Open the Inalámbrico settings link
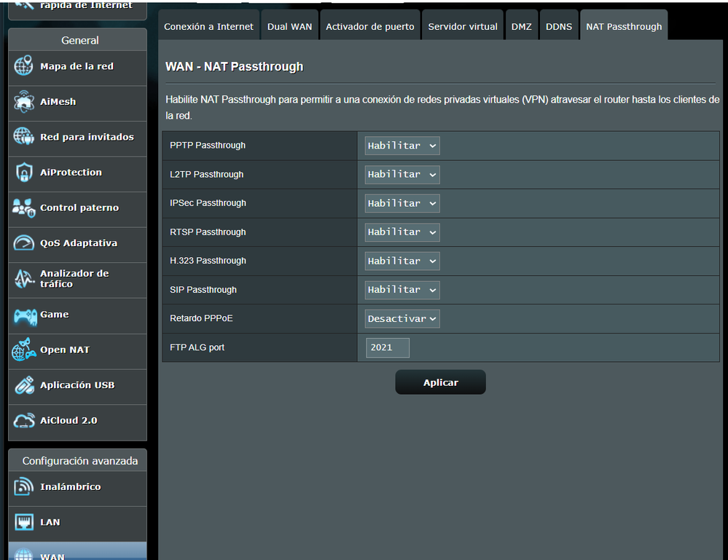728x560 pixels. coord(70,487)
